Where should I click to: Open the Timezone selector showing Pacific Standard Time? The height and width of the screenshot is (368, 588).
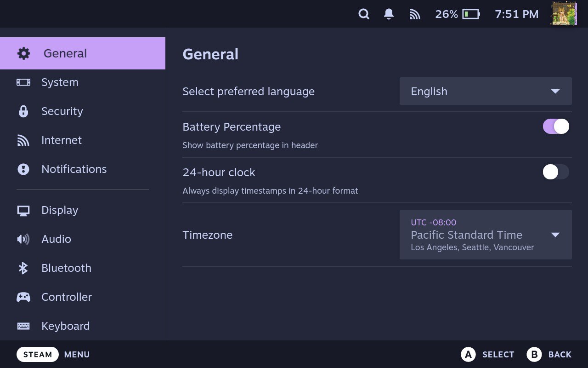coord(486,235)
